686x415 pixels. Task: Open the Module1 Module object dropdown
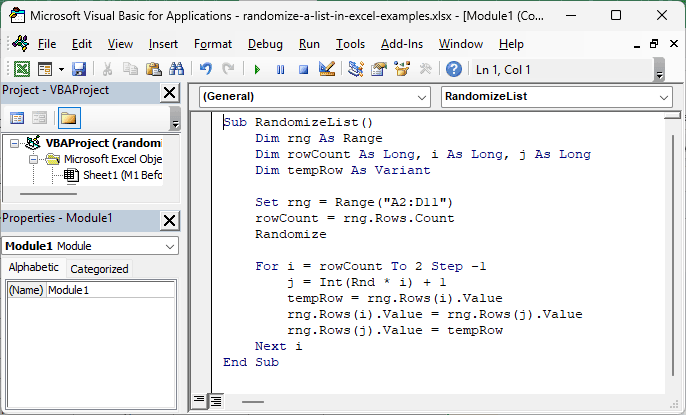tap(170, 246)
